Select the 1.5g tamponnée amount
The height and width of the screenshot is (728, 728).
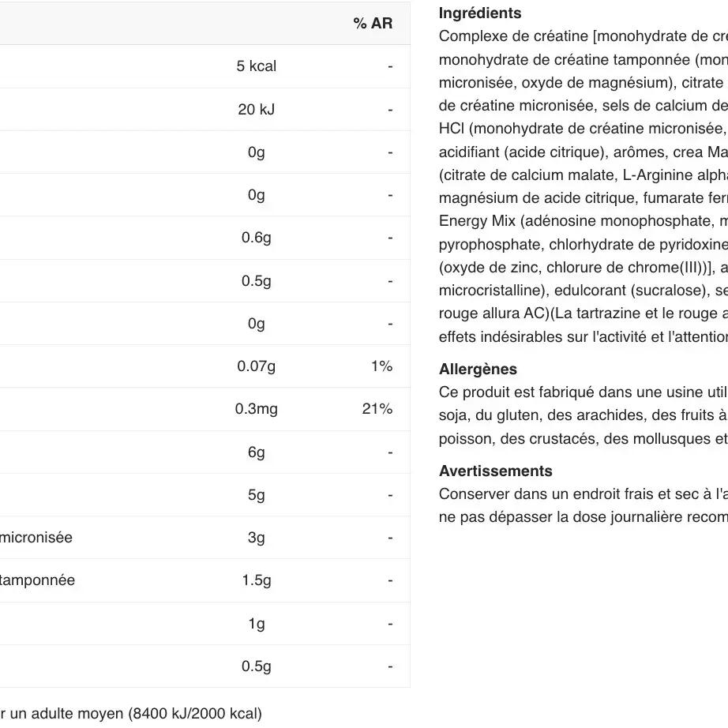pos(257,580)
